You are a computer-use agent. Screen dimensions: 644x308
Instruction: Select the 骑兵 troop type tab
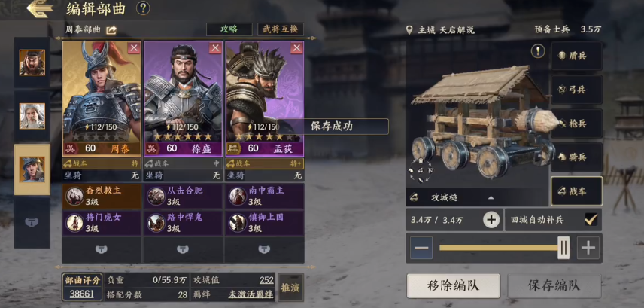(576, 157)
